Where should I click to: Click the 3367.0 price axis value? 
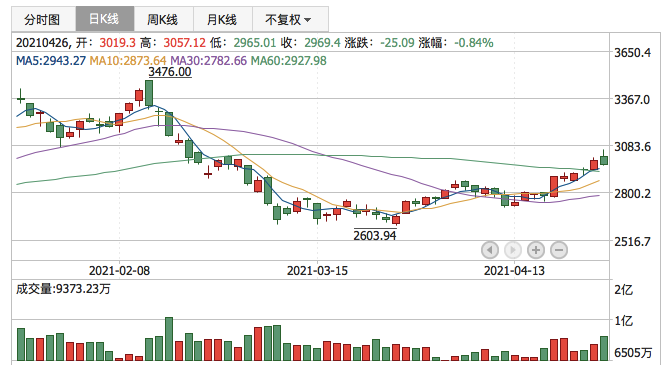(632, 100)
